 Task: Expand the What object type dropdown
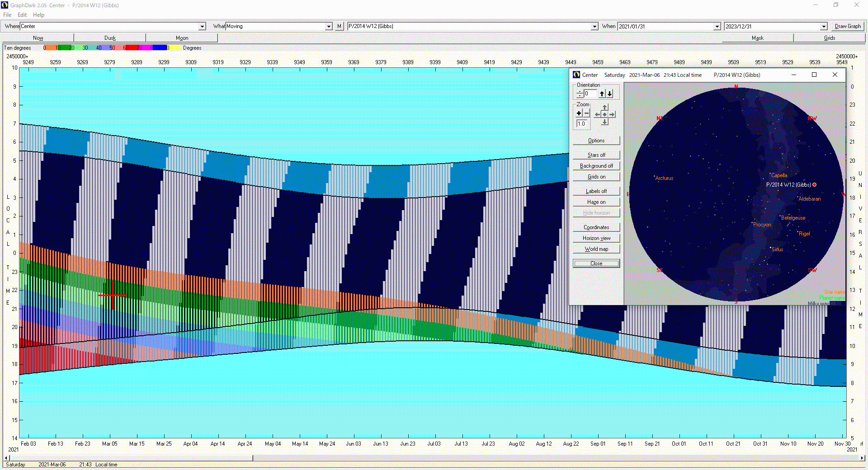[329, 27]
